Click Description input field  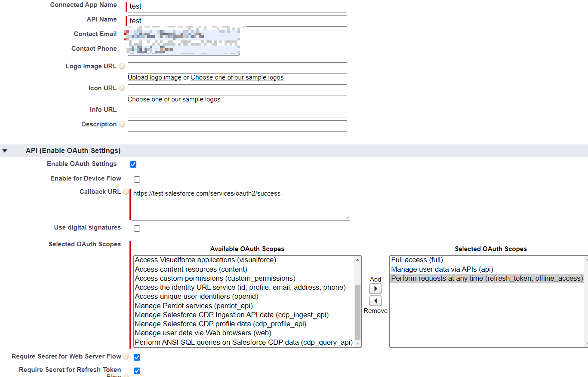(x=237, y=126)
